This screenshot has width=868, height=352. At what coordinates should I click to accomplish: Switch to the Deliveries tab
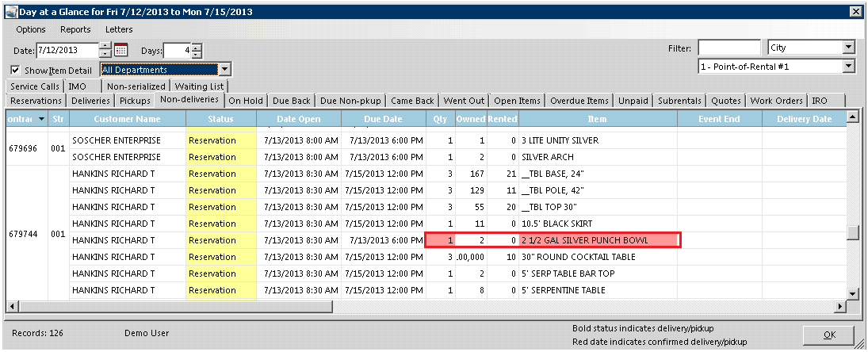(90, 101)
